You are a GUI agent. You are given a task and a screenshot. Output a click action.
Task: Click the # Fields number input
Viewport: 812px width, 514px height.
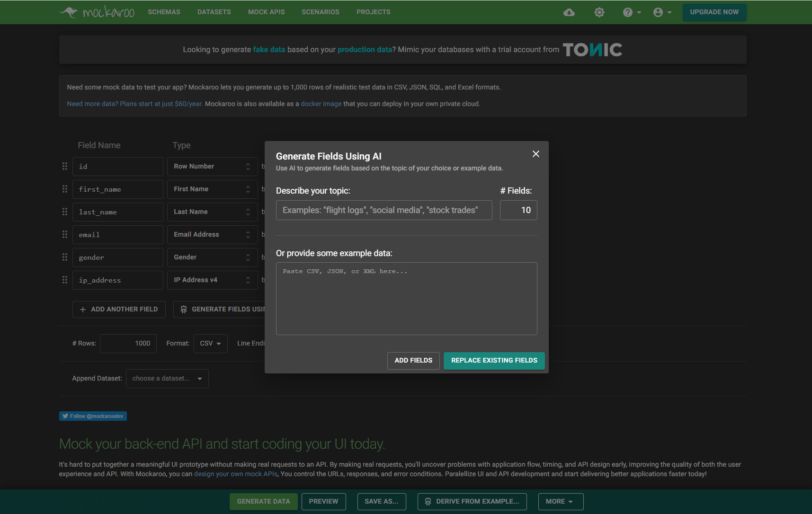[518, 210]
